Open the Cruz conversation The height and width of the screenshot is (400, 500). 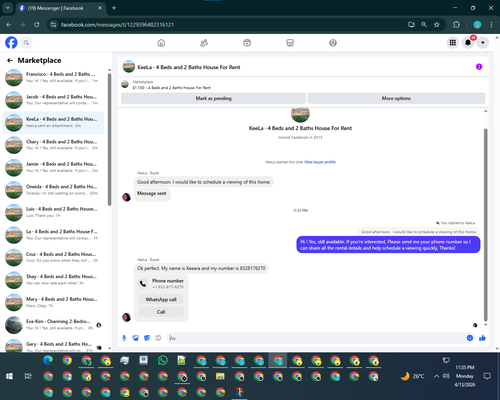53,257
